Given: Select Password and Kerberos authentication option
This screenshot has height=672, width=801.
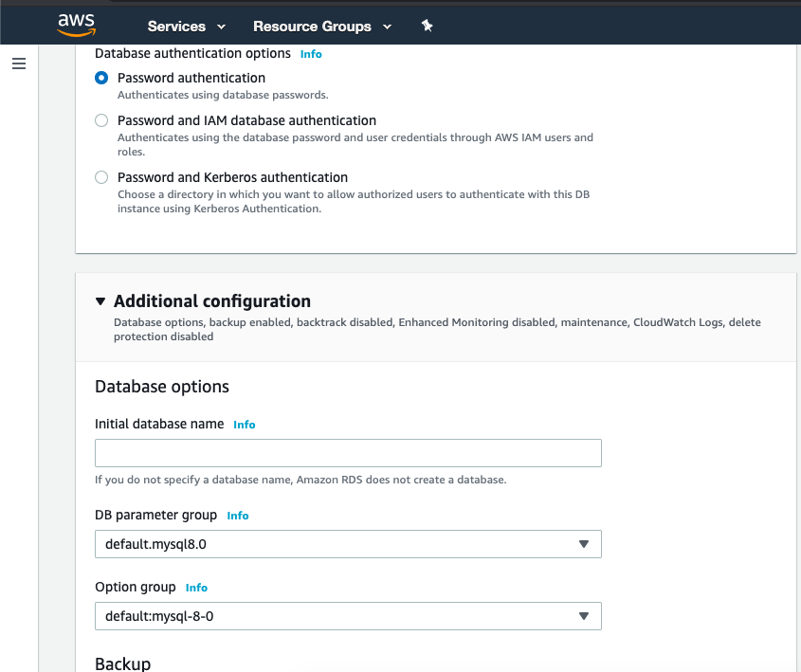Looking at the screenshot, I should (x=101, y=177).
